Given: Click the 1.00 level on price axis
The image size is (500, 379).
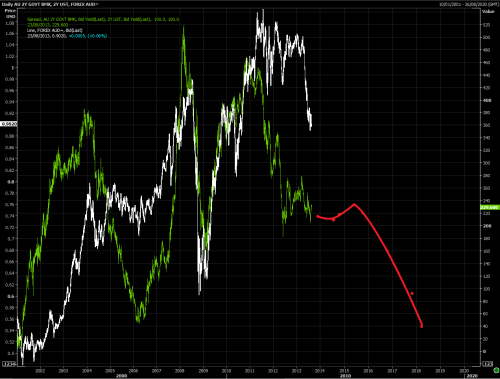Looking at the screenshot, I should pos(13,68).
